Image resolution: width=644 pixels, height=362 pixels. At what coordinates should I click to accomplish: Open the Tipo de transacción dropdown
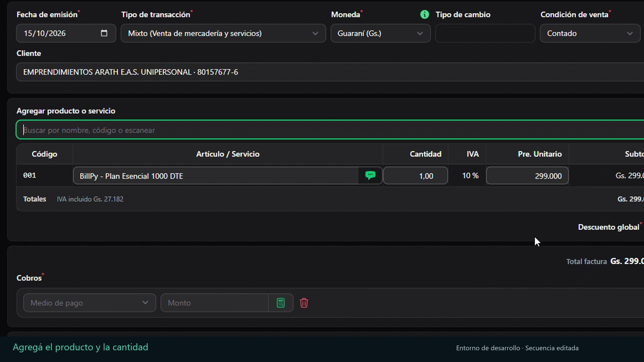pos(223,33)
